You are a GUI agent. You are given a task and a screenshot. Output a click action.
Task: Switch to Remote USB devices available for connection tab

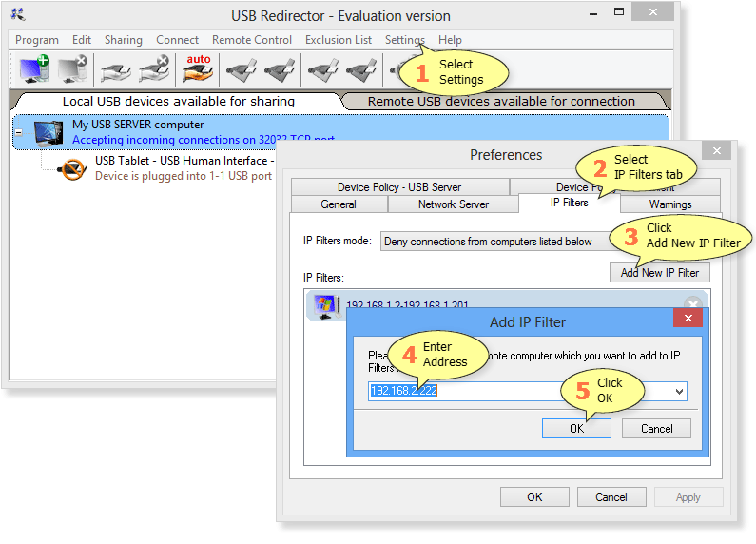point(501,101)
